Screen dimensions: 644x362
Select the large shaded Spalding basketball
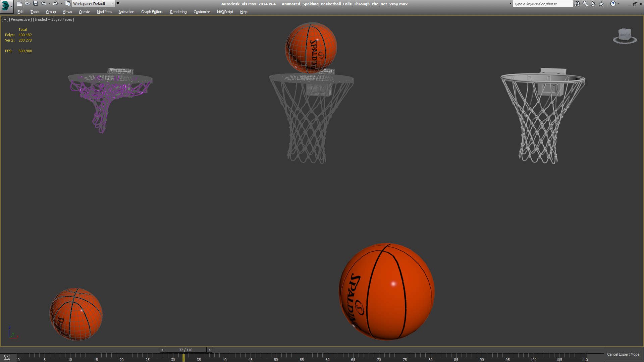387,291
